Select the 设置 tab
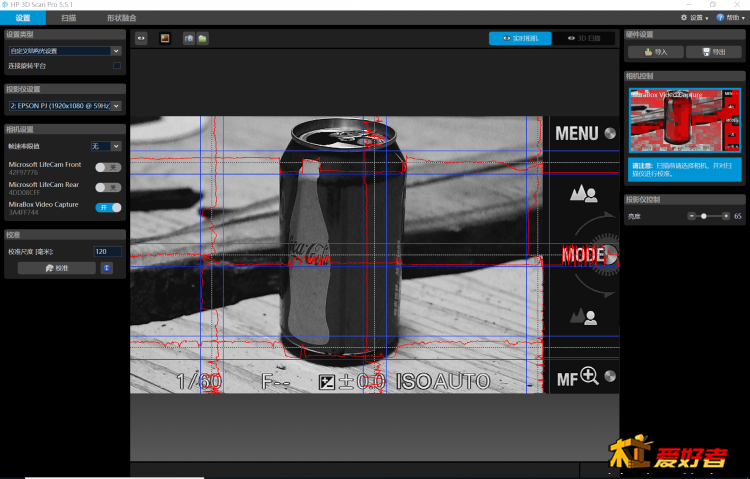The image size is (750, 479). pyautogui.click(x=23, y=18)
